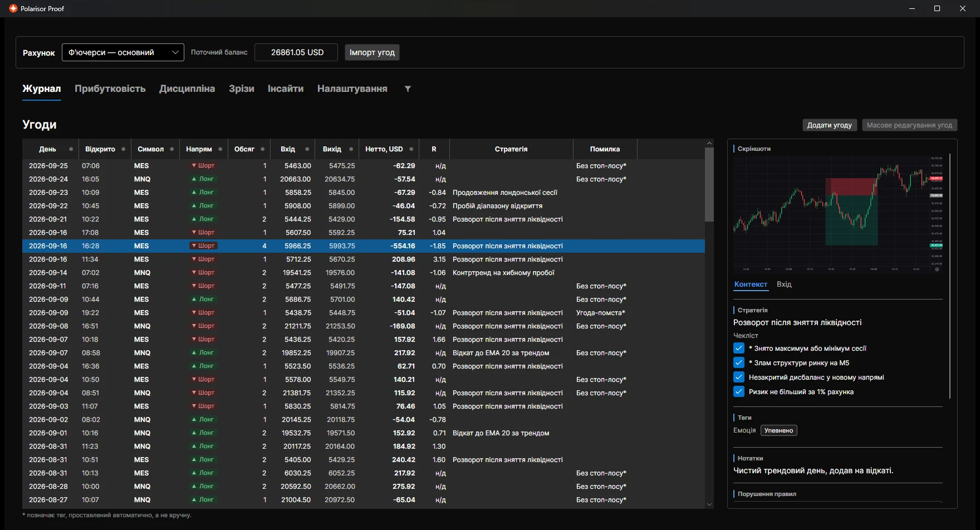Show the Вхід screenshot tab
This screenshot has width=980, height=530.
(784, 284)
